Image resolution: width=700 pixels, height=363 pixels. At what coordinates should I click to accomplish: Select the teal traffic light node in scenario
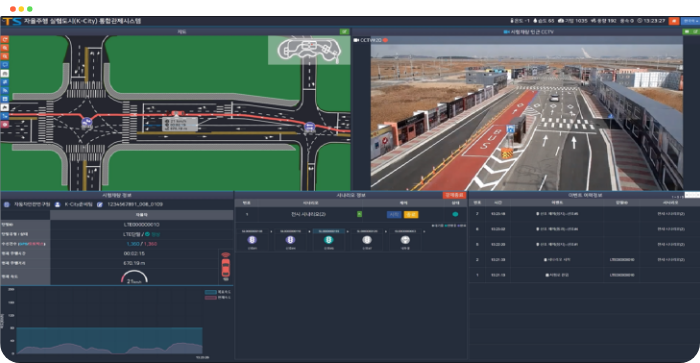[329, 240]
